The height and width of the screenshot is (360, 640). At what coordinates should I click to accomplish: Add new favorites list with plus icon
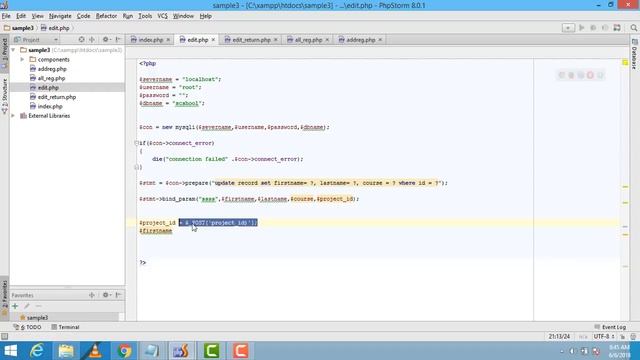pos(15,306)
